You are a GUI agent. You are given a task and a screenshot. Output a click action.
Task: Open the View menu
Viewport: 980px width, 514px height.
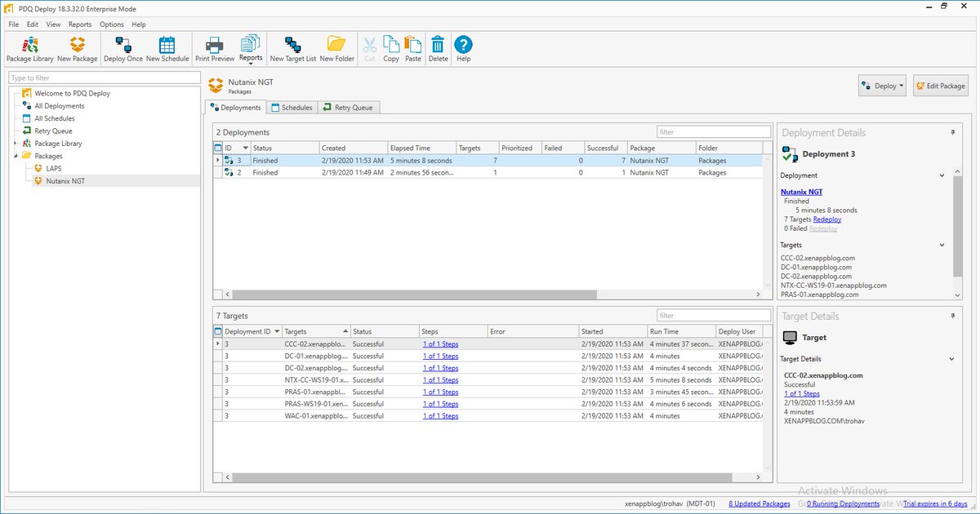coord(53,24)
